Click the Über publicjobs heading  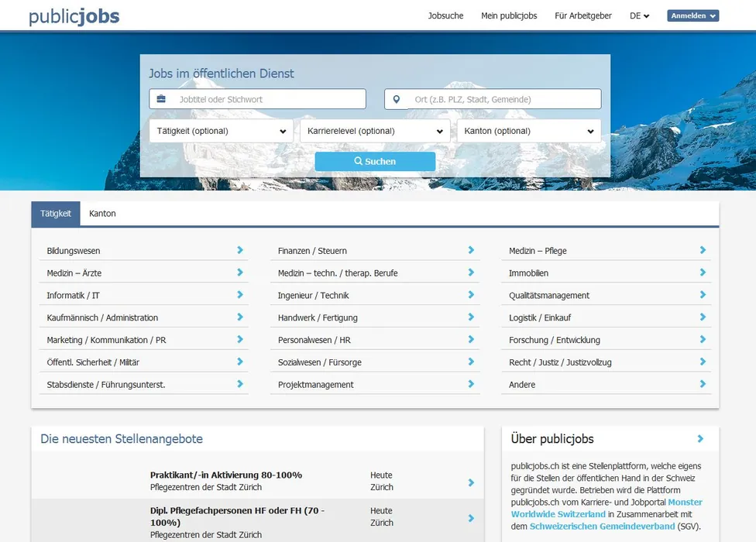coord(552,439)
